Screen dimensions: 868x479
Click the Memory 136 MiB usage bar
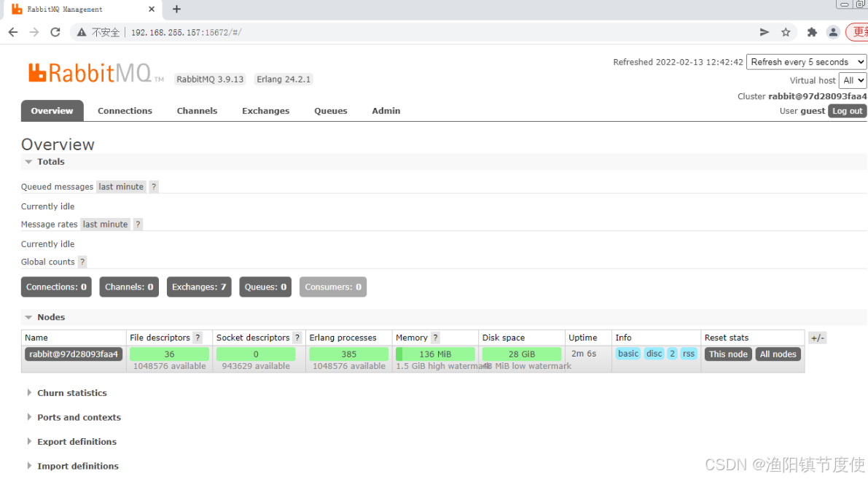(435, 354)
